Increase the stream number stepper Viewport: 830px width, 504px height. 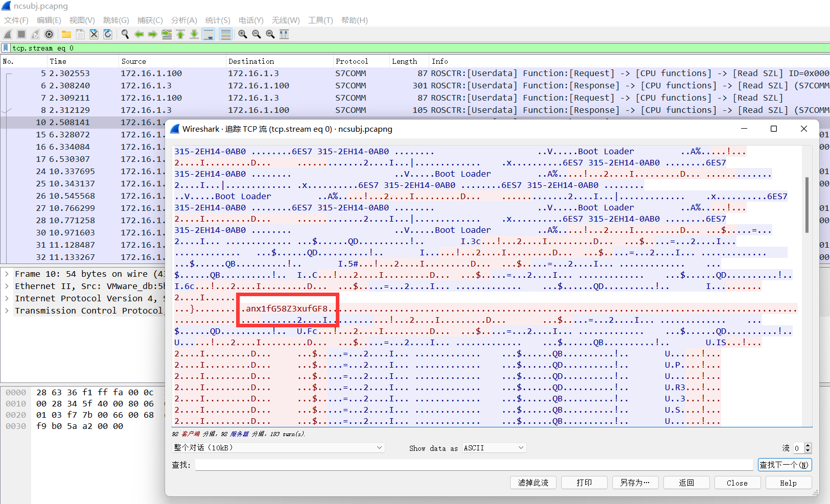click(x=808, y=445)
